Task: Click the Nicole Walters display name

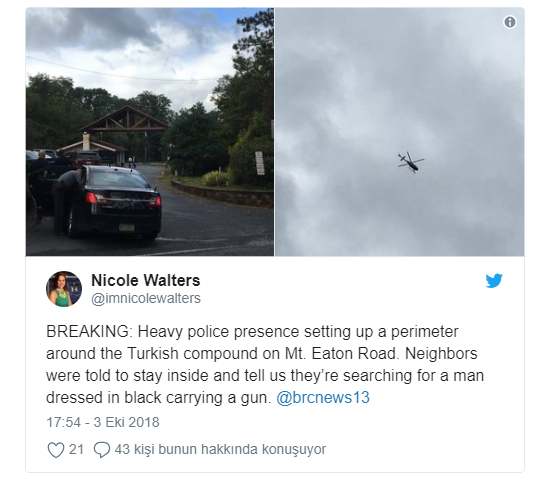Action: 145,280
